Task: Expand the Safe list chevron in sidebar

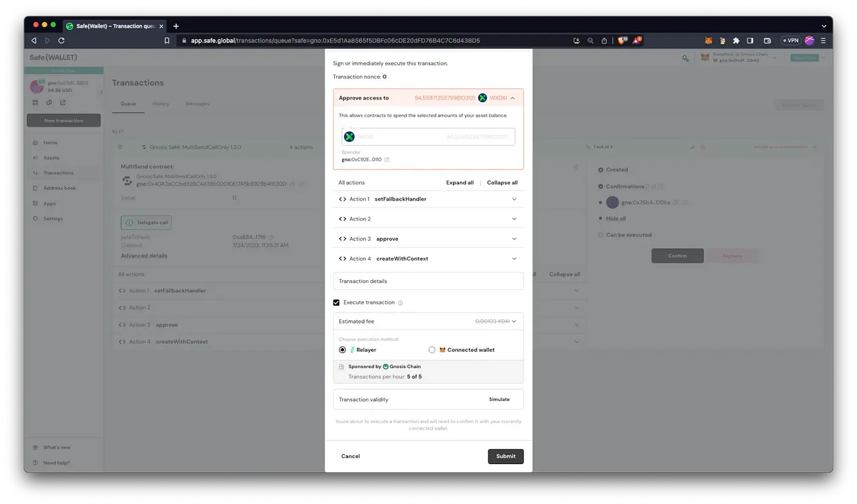Action: pyautogui.click(x=101, y=92)
